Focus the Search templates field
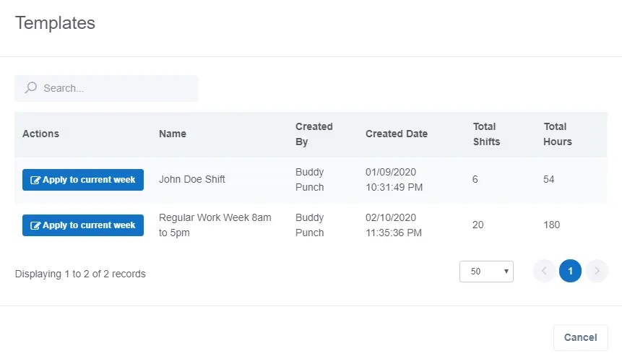 pyautogui.click(x=106, y=88)
